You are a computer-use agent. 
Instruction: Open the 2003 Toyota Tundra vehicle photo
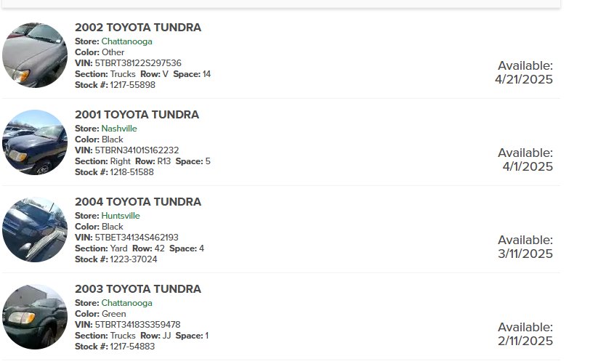35,317
